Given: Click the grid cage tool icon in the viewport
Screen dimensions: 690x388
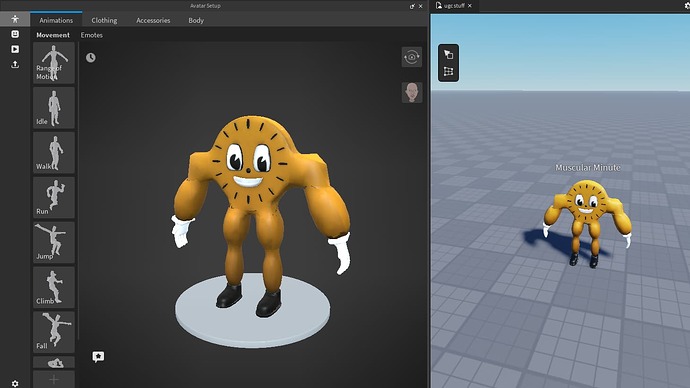Looking at the screenshot, I should click(448, 71).
